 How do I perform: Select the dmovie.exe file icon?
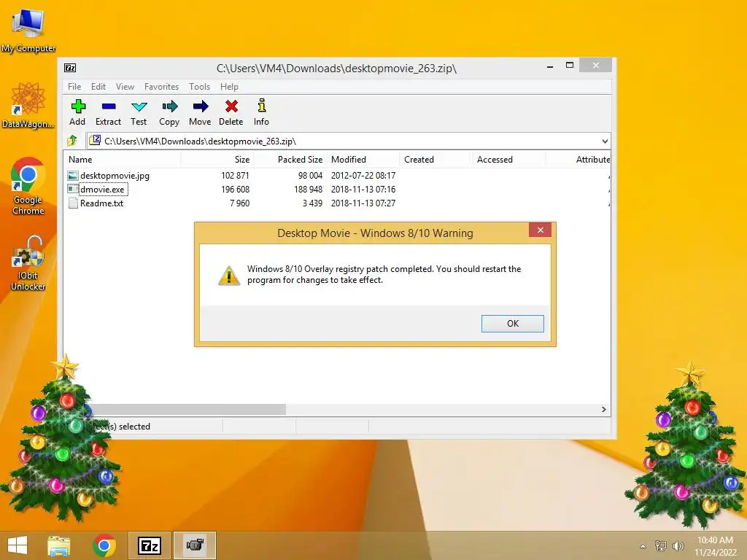coord(73,190)
